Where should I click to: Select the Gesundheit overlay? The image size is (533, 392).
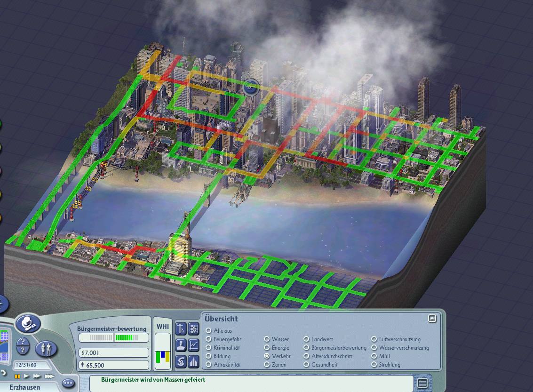tap(306, 364)
